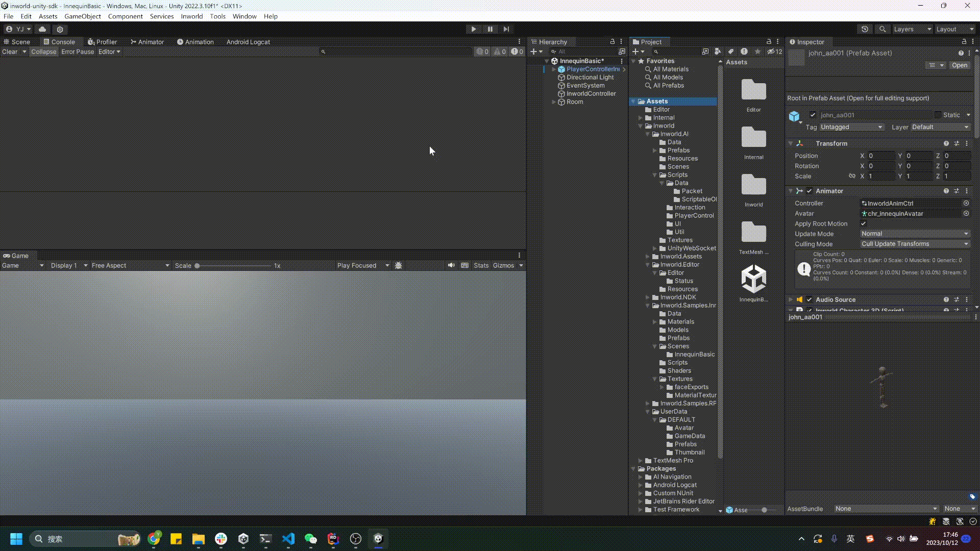Open the Display 1 dropdown
Image resolution: width=980 pixels, height=551 pixels.
69,265
